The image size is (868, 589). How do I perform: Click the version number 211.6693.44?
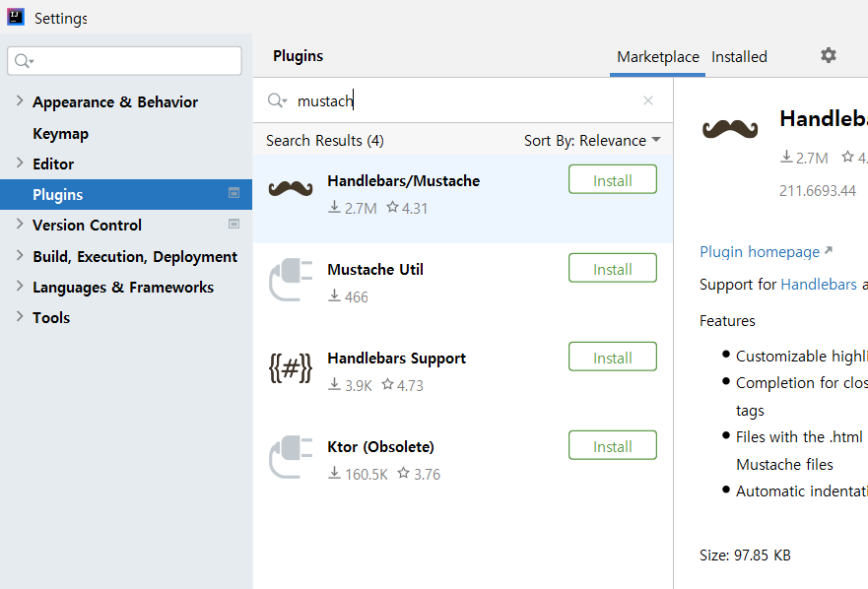click(x=818, y=191)
